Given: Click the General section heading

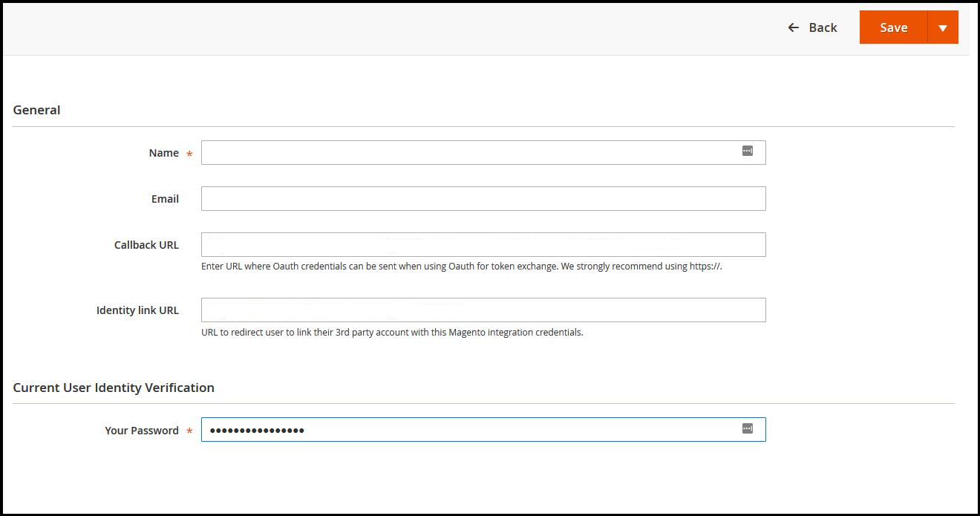Looking at the screenshot, I should (x=36, y=110).
